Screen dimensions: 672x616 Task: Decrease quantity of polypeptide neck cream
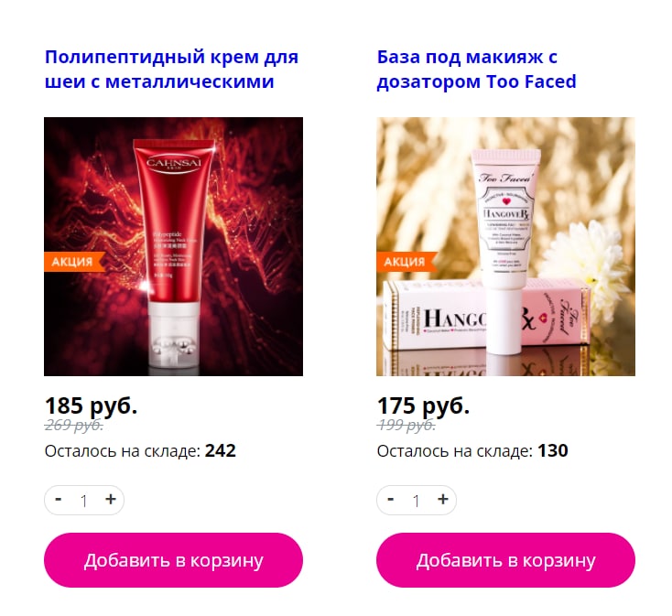coord(59,500)
